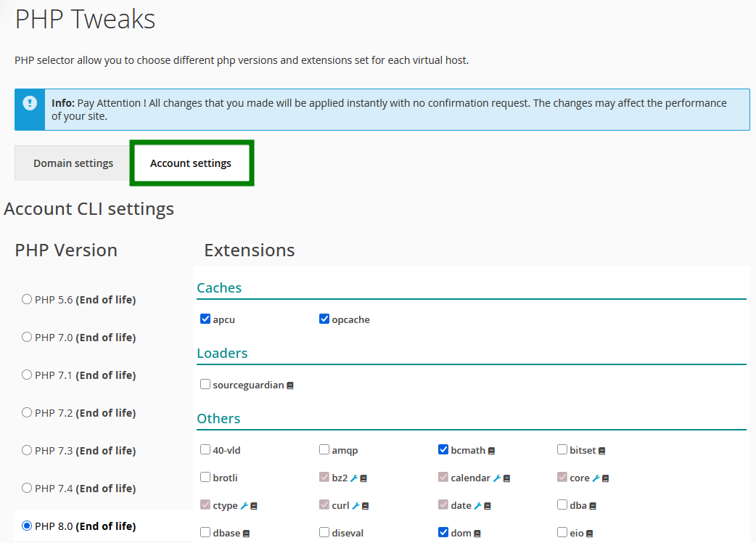Click the wrench icon beside ctype
756x543 pixels.
pyautogui.click(x=245, y=506)
